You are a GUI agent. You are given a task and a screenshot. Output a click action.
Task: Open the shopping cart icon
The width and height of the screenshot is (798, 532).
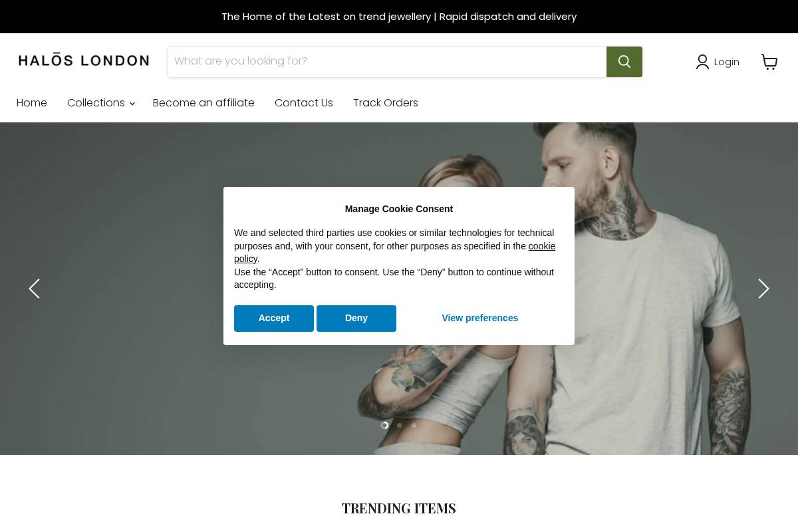pyautogui.click(x=769, y=62)
